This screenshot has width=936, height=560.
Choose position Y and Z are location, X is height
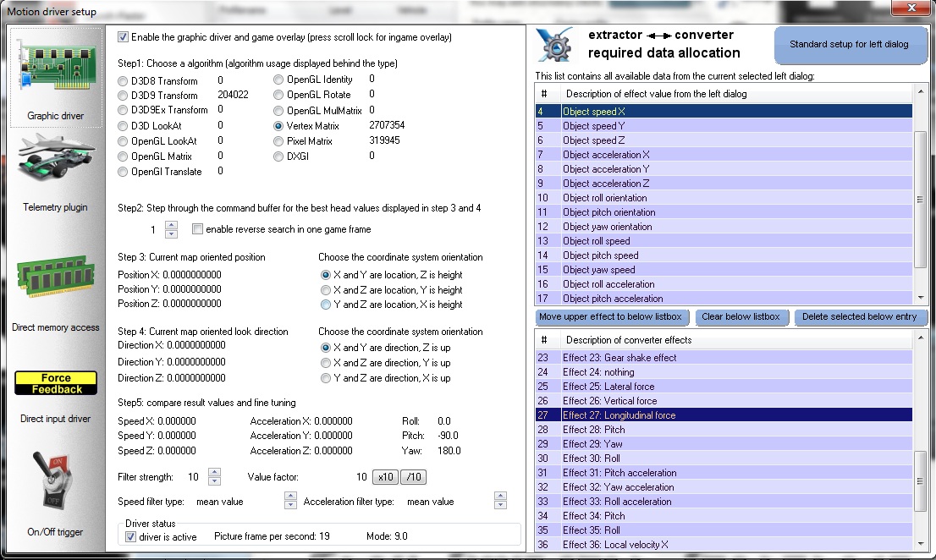(x=325, y=305)
